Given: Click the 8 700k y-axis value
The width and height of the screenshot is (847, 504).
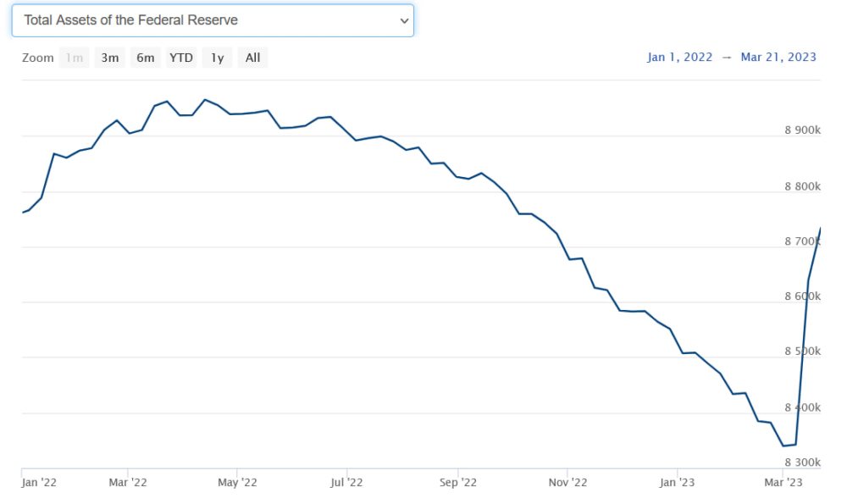Looking at the screenshot, I should point(803,241).
